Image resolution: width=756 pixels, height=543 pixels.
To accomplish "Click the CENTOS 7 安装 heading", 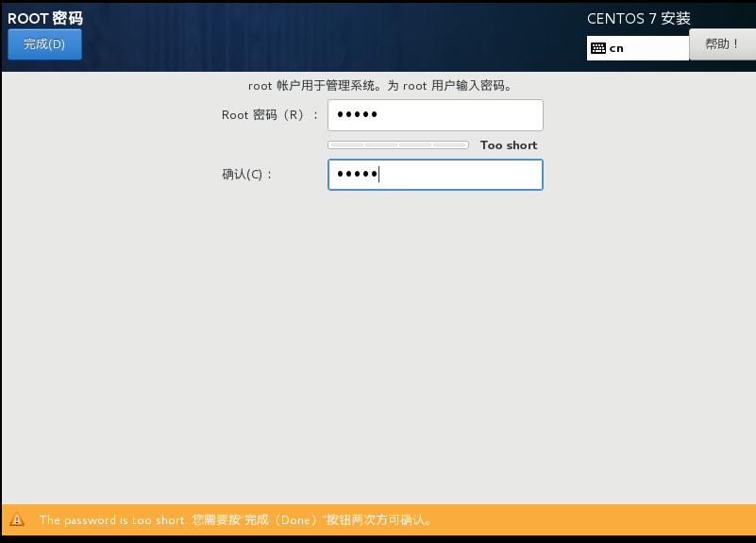I will (x=639, y=19).
